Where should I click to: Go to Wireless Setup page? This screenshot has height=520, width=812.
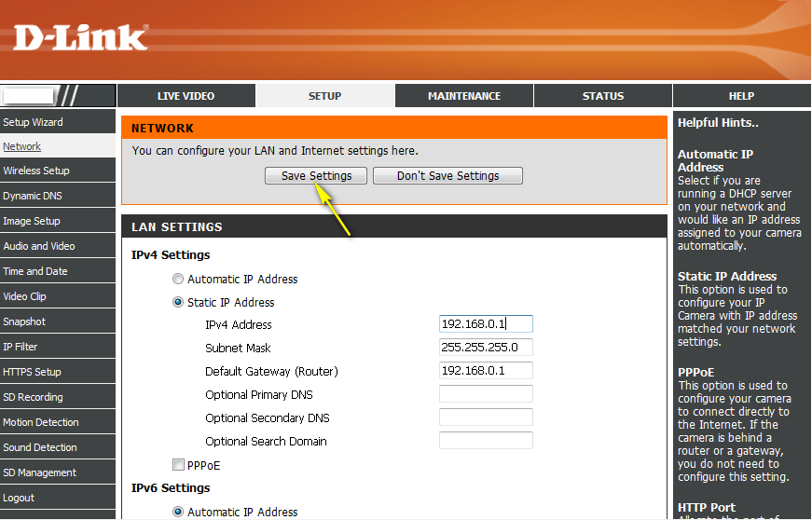click(36, 171)
